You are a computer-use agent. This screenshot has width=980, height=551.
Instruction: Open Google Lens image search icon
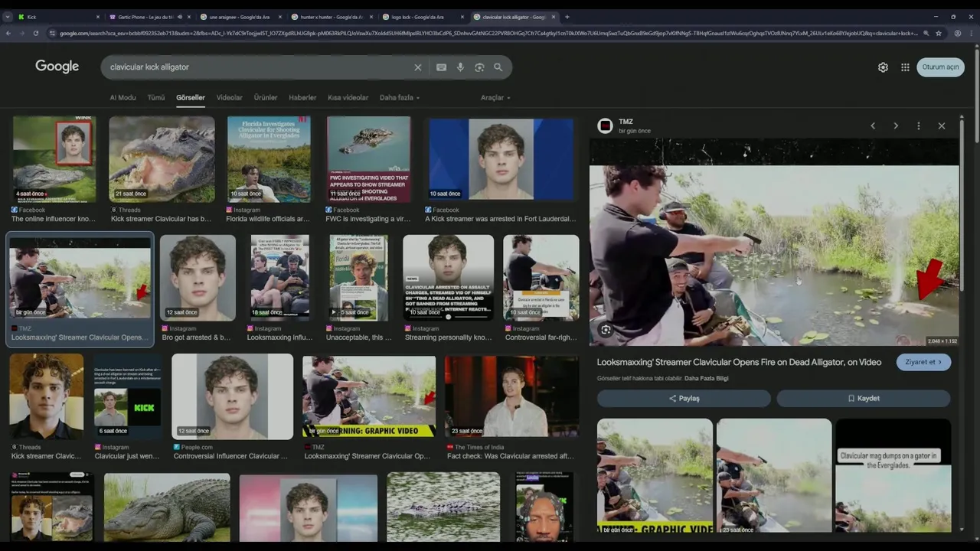click(479, 67)
